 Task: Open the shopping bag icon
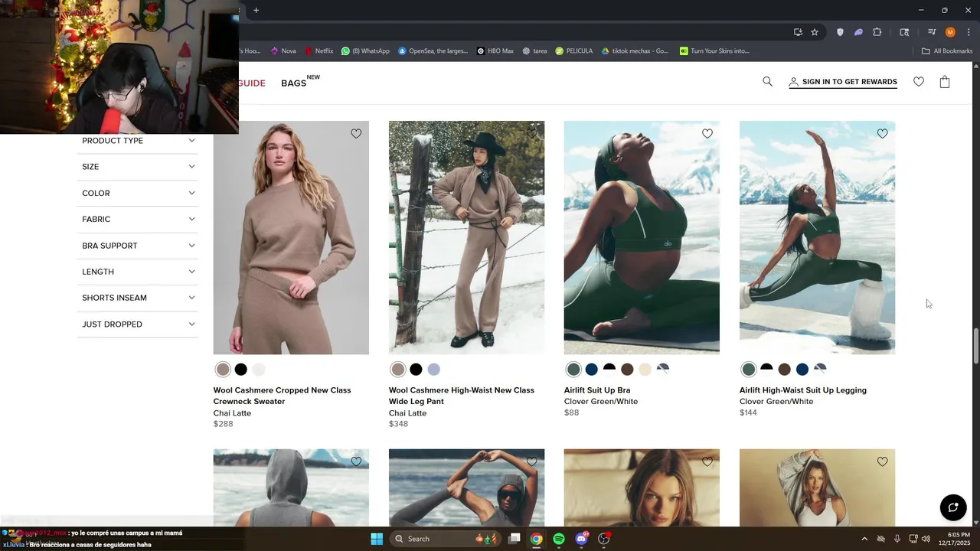coord(945,82)
